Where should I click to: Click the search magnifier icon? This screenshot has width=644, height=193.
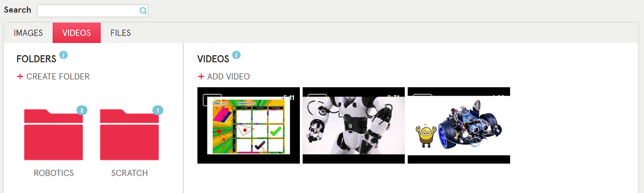(143, 11)
